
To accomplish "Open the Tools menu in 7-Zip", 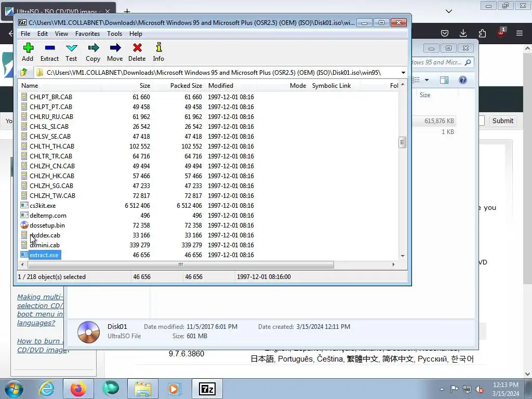I will pos(114,34).
